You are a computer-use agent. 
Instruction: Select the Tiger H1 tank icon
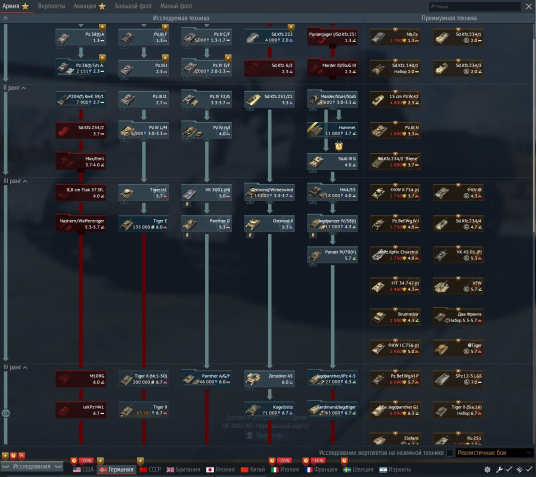pos(144,193)
